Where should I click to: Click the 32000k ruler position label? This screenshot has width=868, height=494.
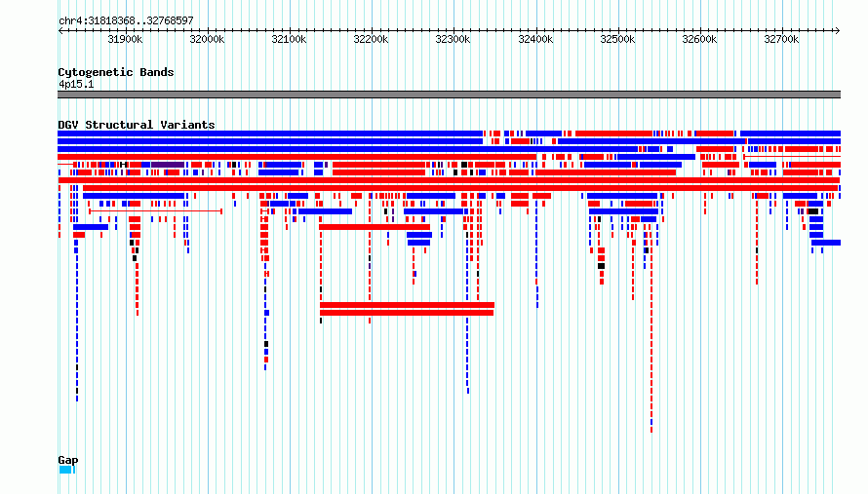pos(207,39)
